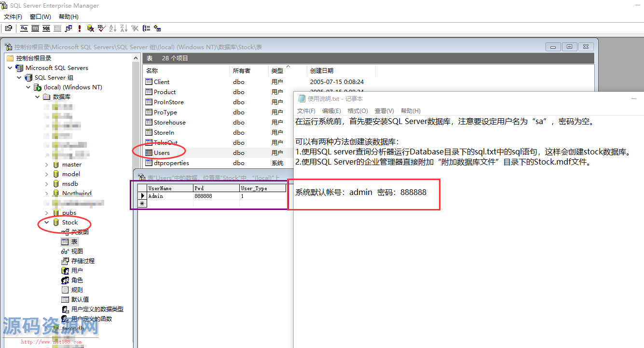Viewport: 644px width, 348px height.
Task: Click the Group By toolbar icon
Action: 146,28
